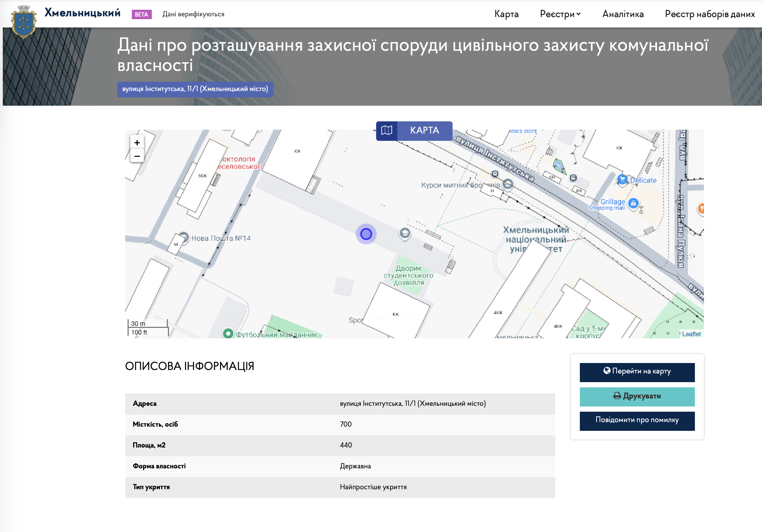This screenshot has height=532, width=762.
Task: Zoom out the map with minus button
Action: click(x=137, y=156)
